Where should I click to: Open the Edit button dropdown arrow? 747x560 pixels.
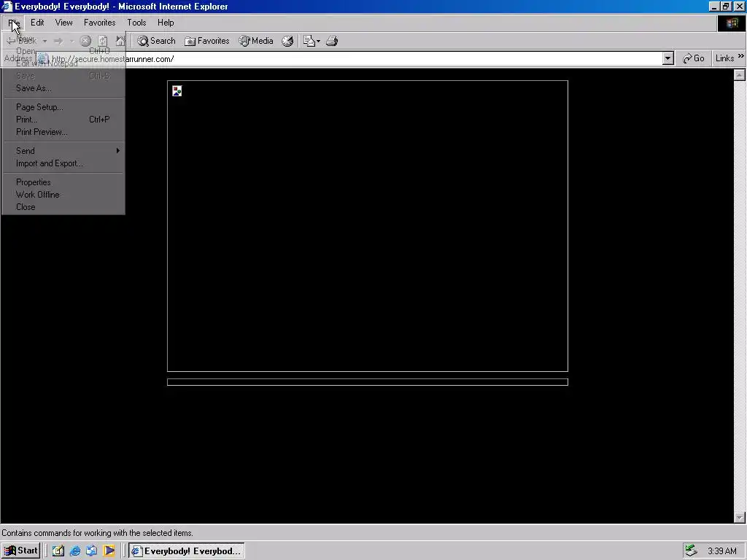pyautogui.click(x=318, y=41)
